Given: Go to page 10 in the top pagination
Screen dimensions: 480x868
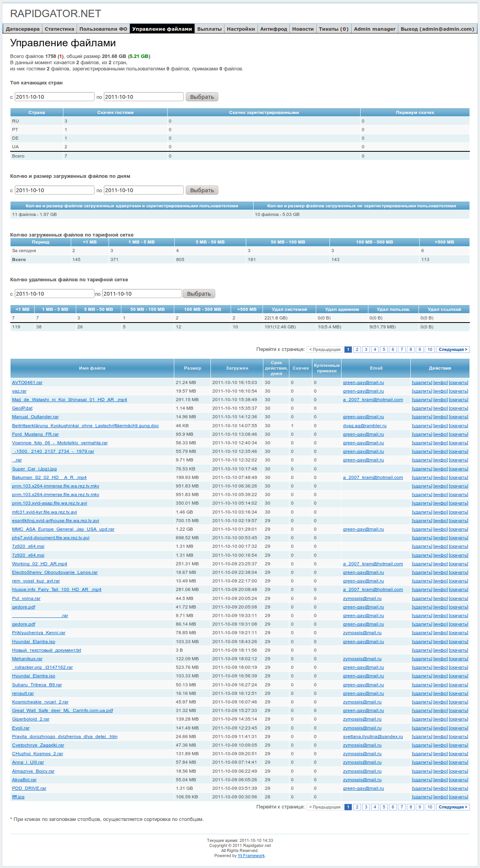Looking at the screenshot, I should (430, 349).
